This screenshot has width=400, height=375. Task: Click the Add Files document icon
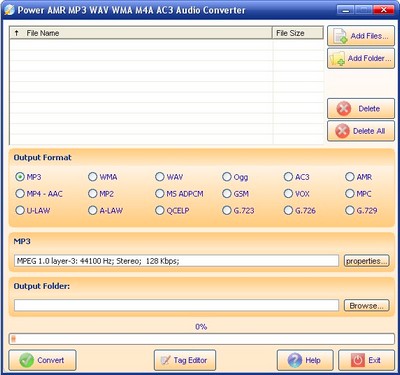click(340, 36)
